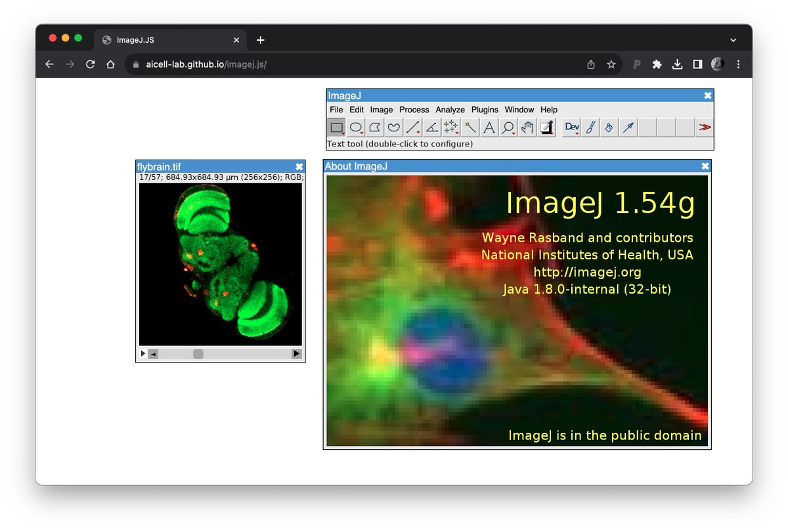Select the Oval selection tool

(356, 127)
